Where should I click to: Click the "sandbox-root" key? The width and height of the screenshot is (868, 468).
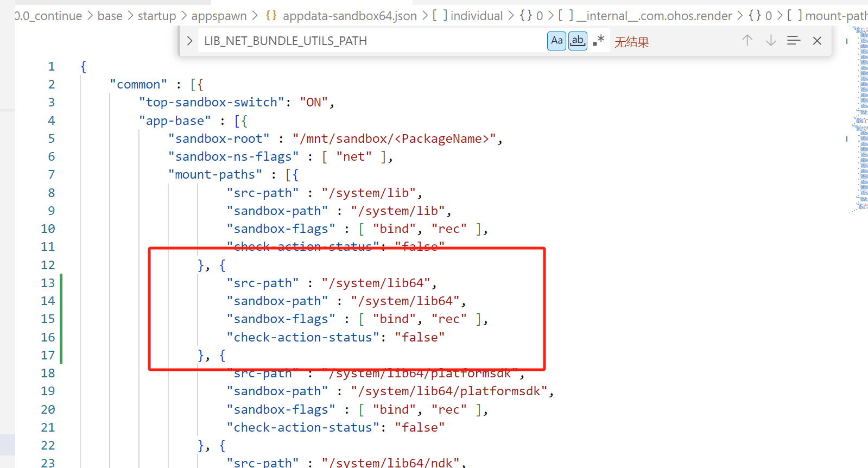point(219,138)
